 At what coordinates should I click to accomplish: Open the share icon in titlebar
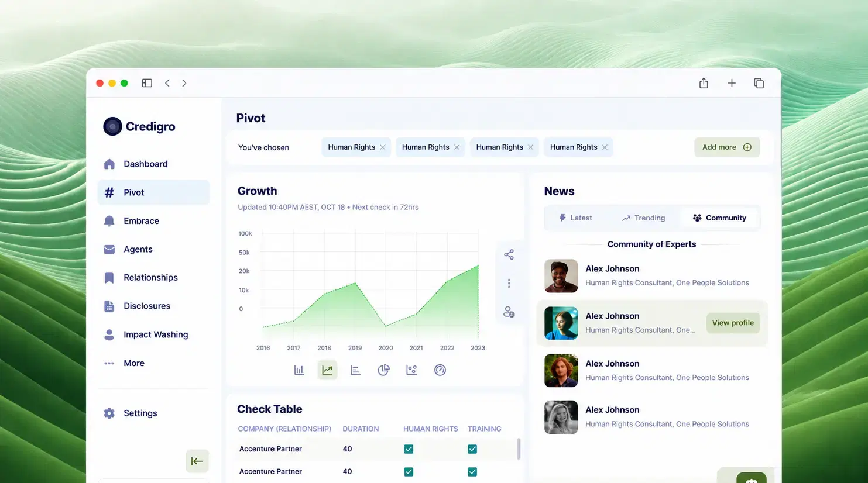[704, 83]
